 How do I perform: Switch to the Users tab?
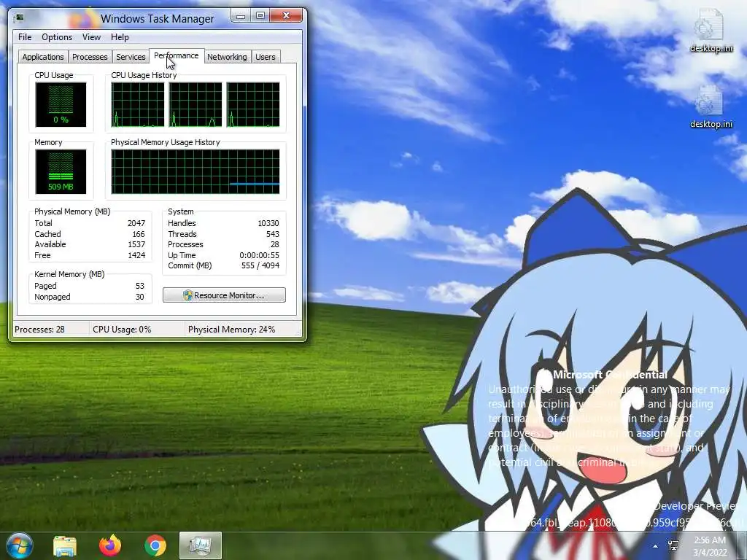point(266,57)
